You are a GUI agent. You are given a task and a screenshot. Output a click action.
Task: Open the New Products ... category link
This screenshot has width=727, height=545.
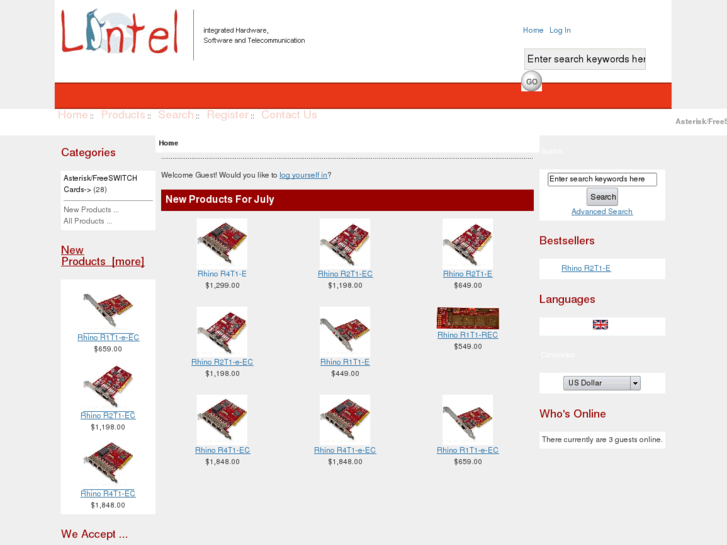(x=91, y=210)
